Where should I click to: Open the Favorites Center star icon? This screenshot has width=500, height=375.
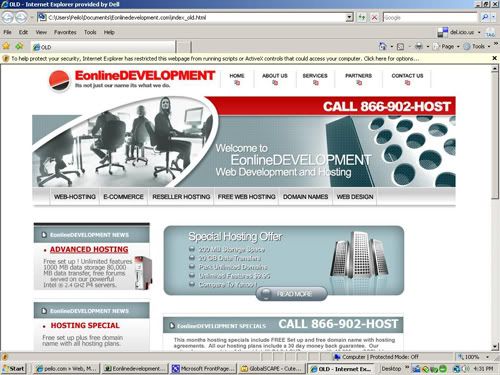(6, 46)
